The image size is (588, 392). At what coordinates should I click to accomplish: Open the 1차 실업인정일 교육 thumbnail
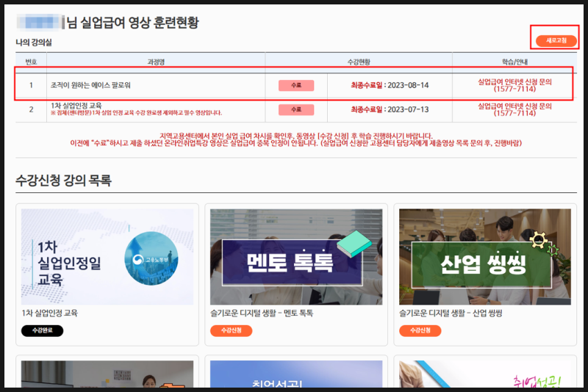coord(107,257)
